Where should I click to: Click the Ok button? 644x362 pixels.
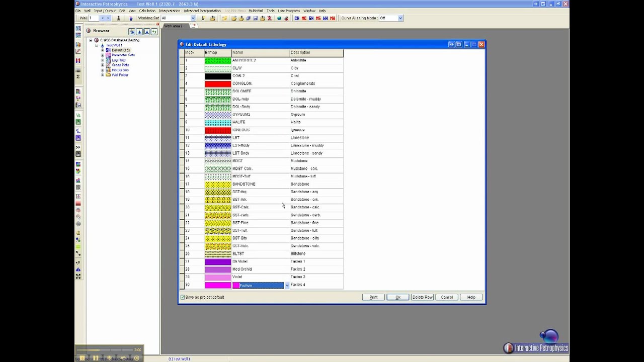click(x=397, y=297)
